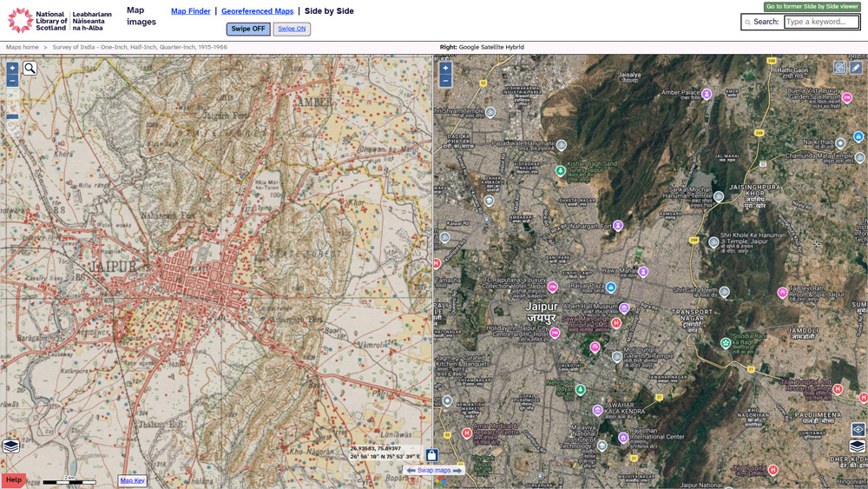
Task: Click the Chamunda Mata Temple pin
Action: (x=859, y=157)
